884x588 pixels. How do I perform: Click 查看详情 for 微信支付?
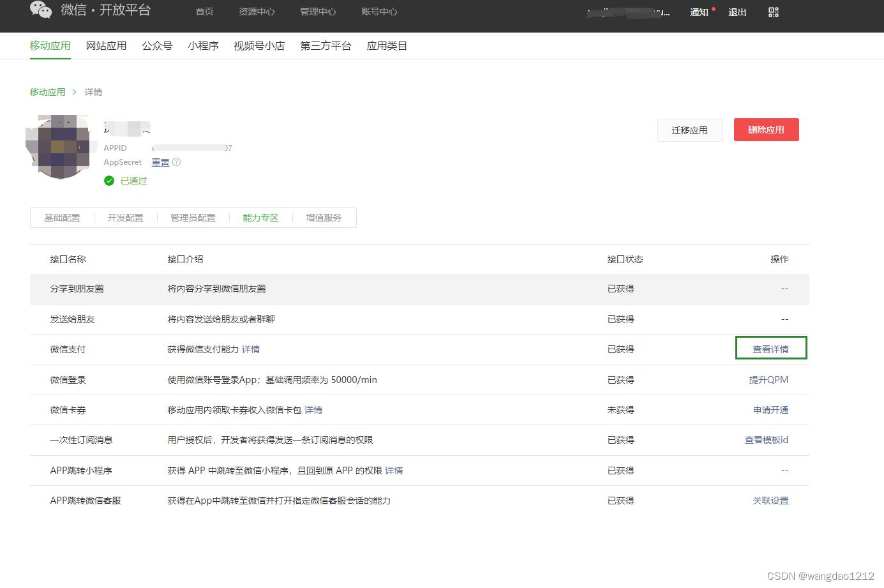point(770,349)
